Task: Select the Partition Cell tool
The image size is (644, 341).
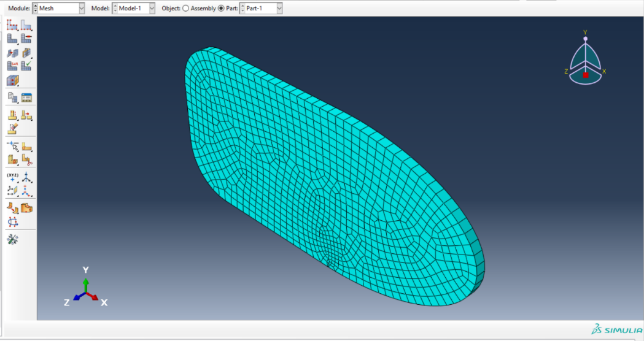Action: [x=12, y=159]
